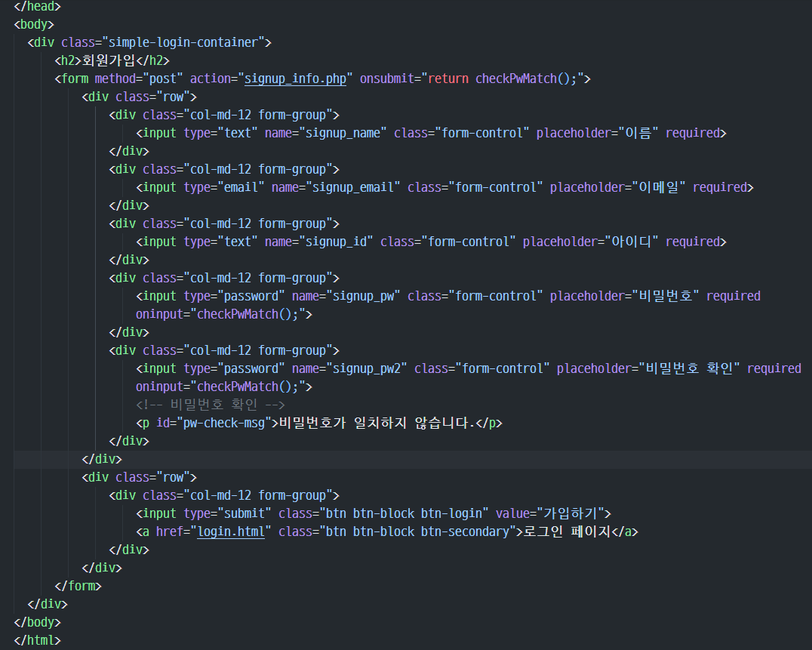
Task: Follow the login.html href link
Action: pos(231,532)
